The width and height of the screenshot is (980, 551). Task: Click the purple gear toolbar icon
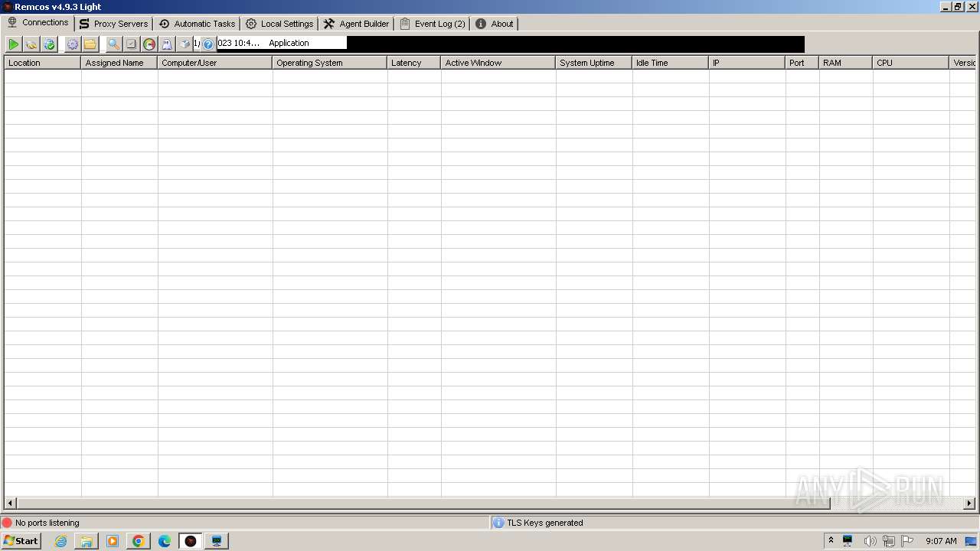(73, 44)
